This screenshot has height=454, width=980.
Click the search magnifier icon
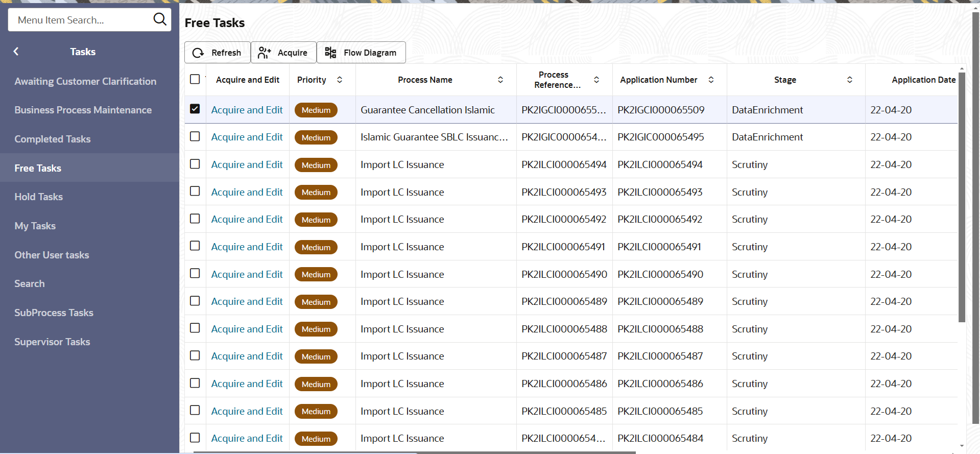point(160,19)
